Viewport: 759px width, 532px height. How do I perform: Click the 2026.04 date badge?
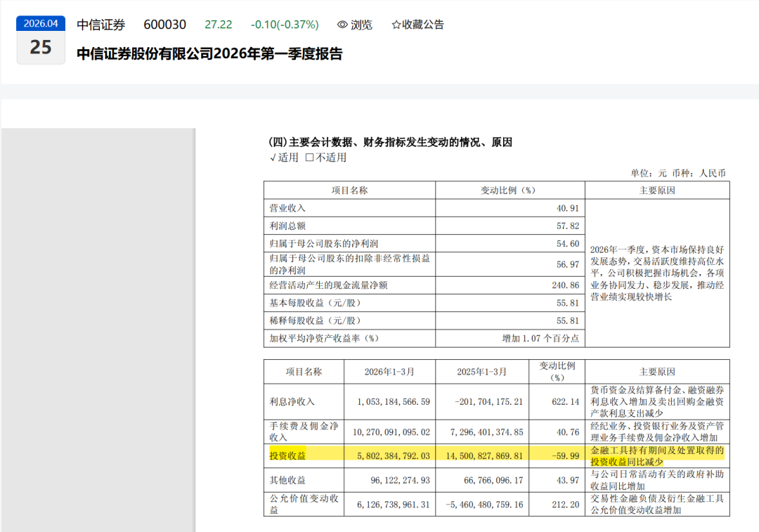point(41,23)
